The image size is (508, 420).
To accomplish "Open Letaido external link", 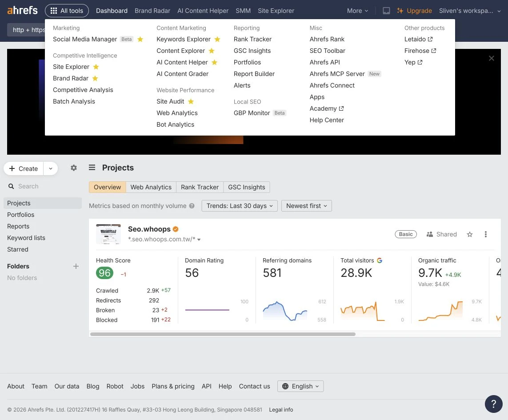I will [418, 39].
